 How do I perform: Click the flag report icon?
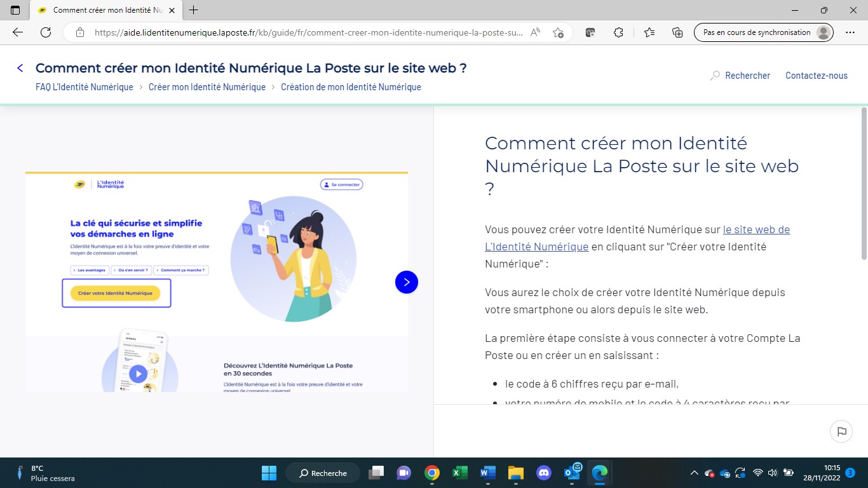pos(841,431)
